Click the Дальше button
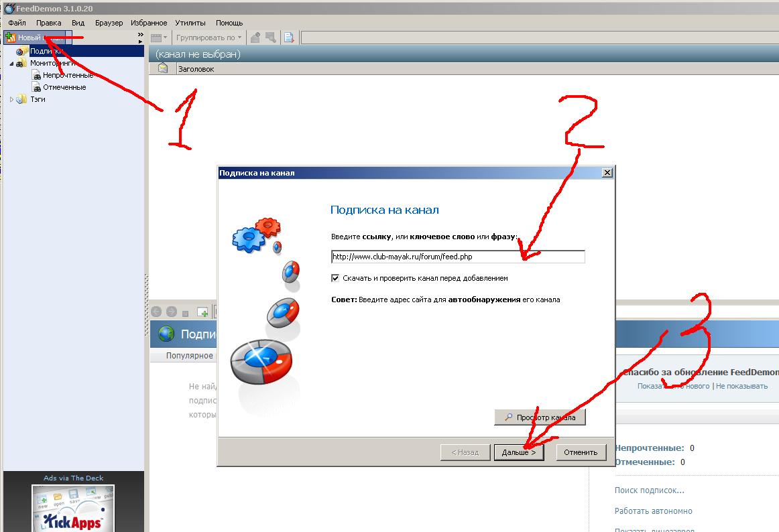 [x=519, y=452]
